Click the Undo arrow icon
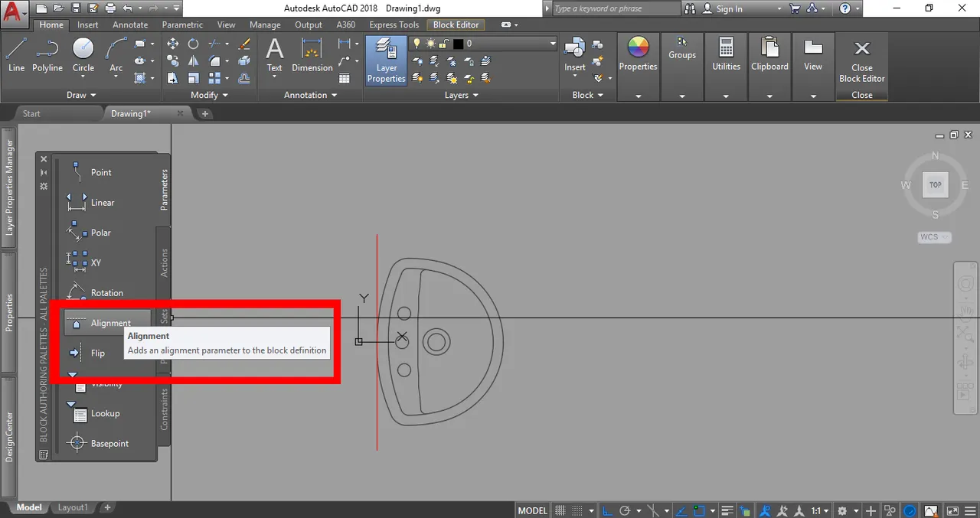 pos(128,8)
